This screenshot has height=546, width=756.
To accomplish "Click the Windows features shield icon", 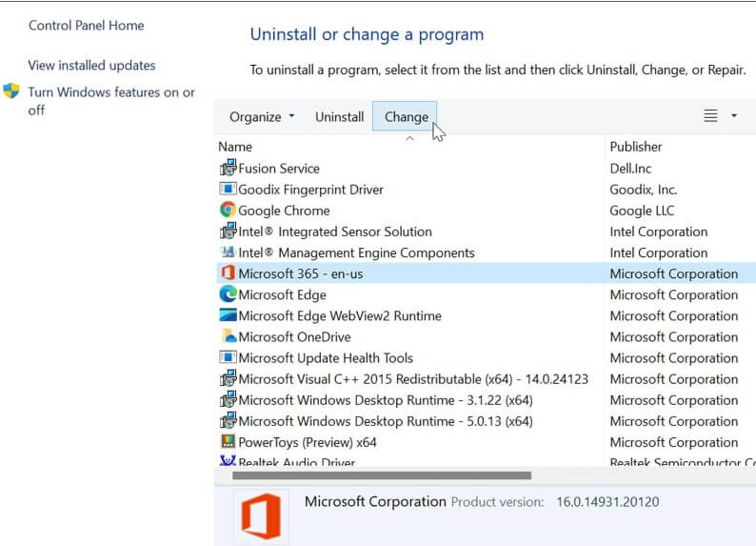I will pos(11,91).
